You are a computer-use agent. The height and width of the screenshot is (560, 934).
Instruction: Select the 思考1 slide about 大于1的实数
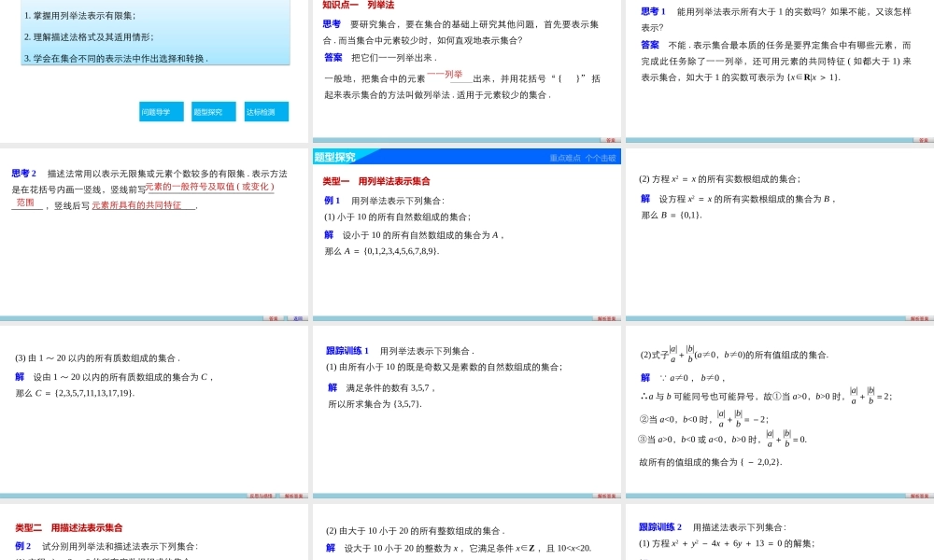click(778, 65)
